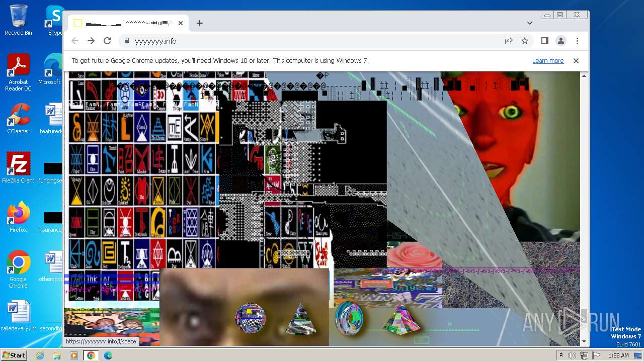Open Firefox desktop shortcut
The height and width of the screenshot is (362, 644).
coord(18,218)
